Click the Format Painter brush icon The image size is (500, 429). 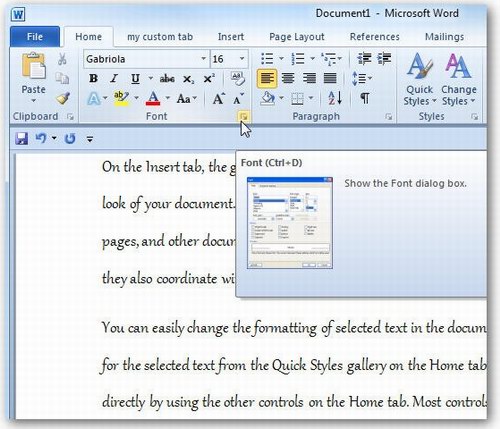coord(63,98)
